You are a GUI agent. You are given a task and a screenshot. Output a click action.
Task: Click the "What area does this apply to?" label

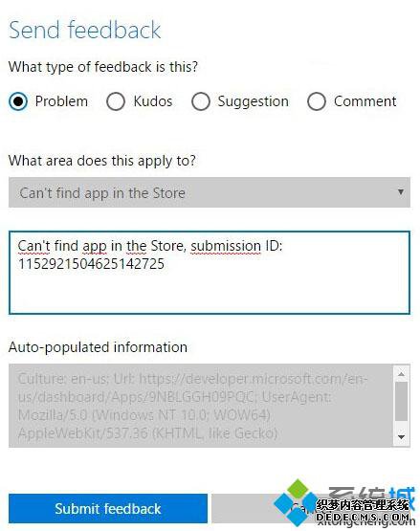pos(102,161)
